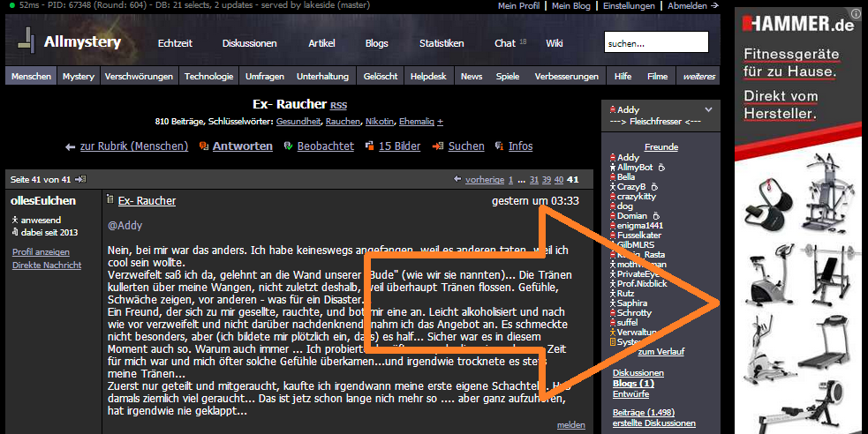Click the post icon next to 'Ex- Raucher' post title
Screen dimensions: 868x434
pyautogui.click(x=110, y=201)
